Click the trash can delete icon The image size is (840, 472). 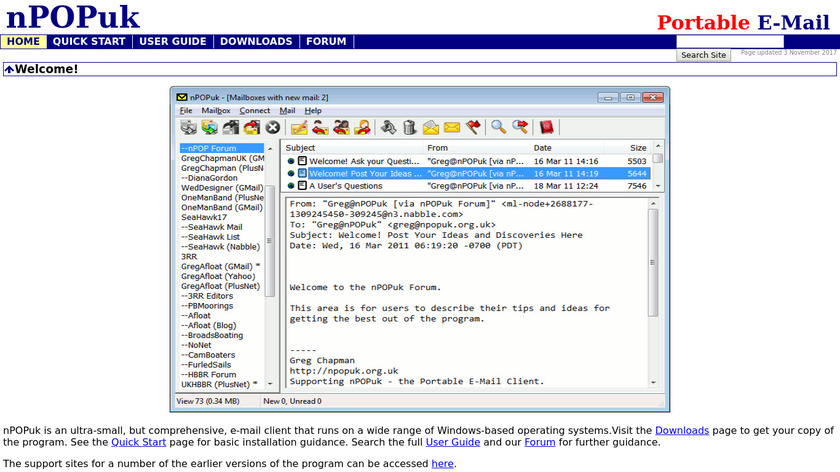click(409, 127)
